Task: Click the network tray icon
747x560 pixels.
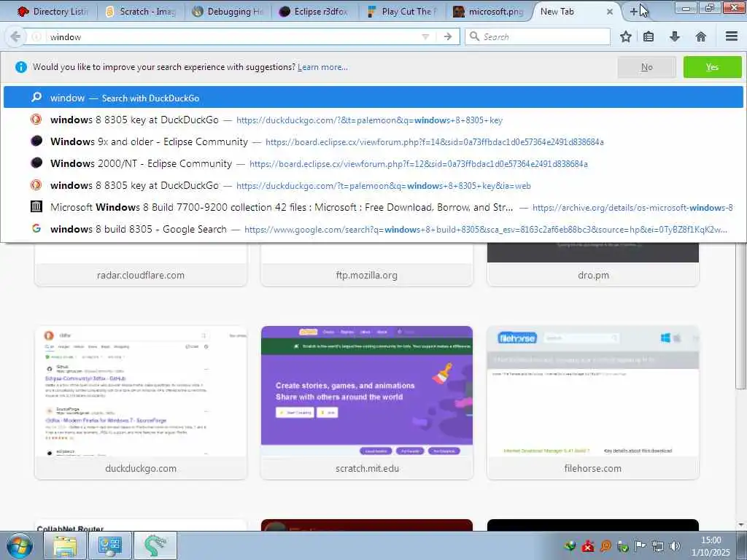Action: [658, 546]
